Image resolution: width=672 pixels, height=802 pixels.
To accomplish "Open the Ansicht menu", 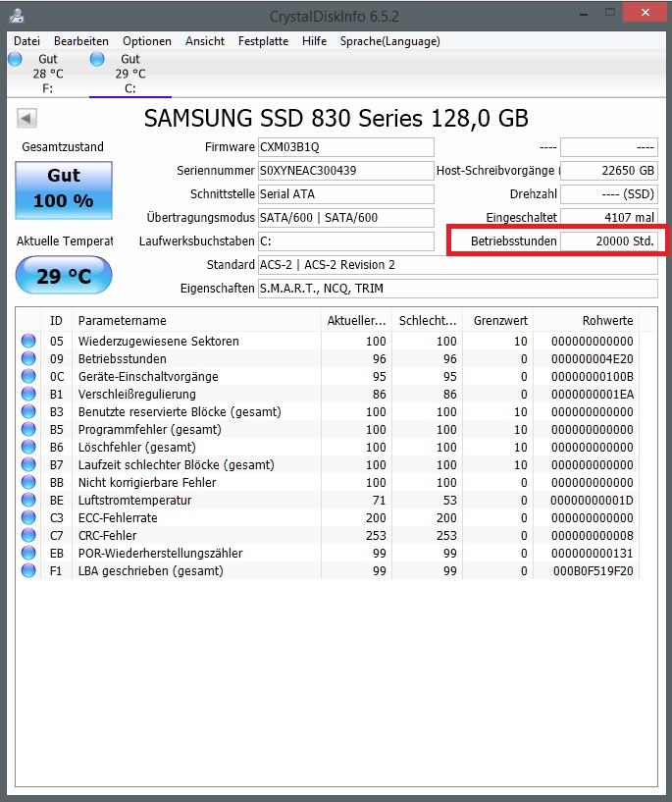I will tap(205, 41).
